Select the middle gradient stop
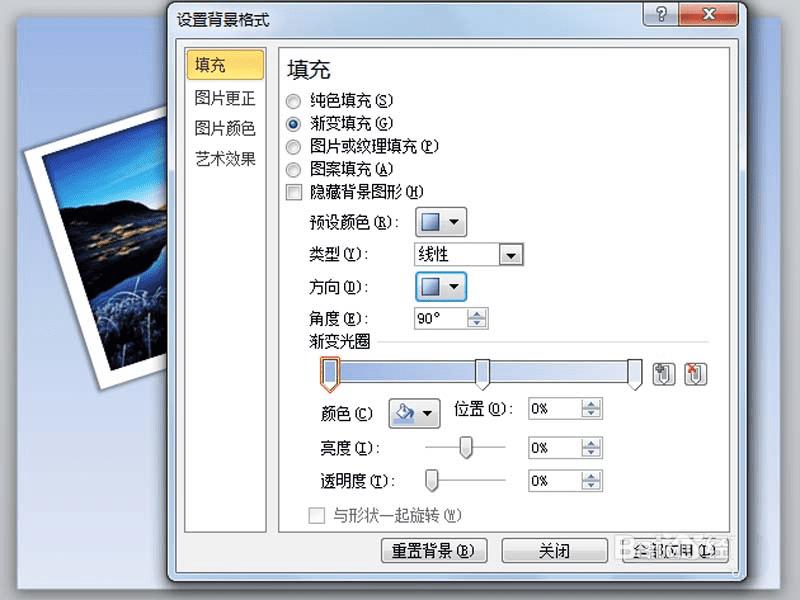This screenshot has width=800, height=600. click(482, 374)
